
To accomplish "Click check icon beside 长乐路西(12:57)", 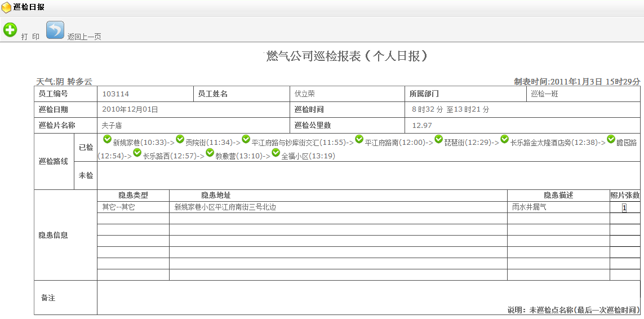I will click(137, 153).
